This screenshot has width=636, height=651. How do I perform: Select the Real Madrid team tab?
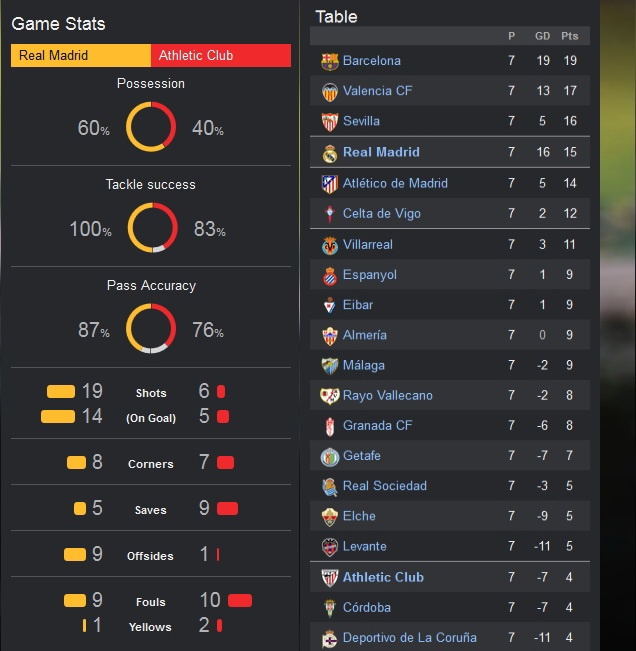(x=81, y=56)
